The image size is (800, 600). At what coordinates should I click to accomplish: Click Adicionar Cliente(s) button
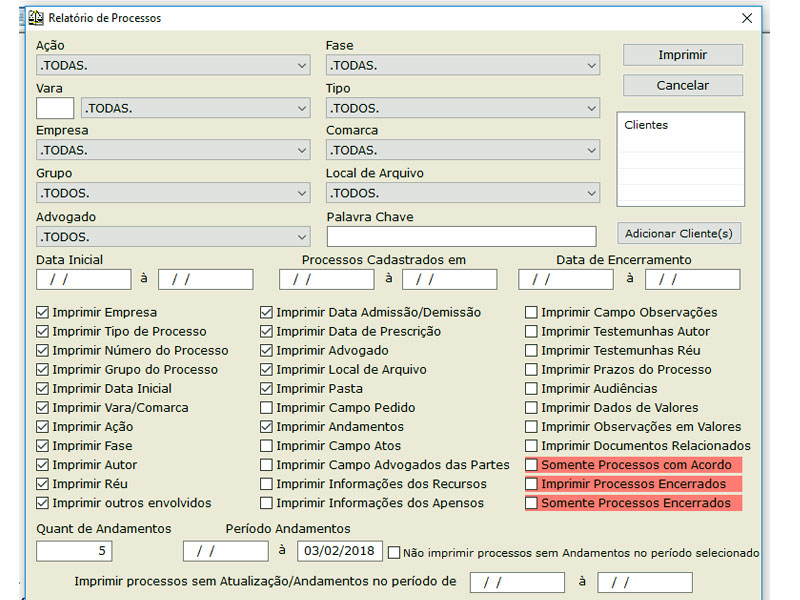coord(679,234)
